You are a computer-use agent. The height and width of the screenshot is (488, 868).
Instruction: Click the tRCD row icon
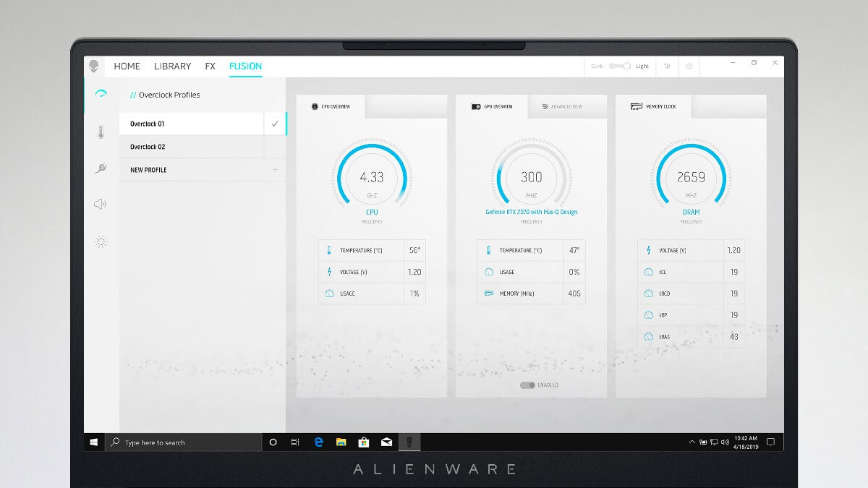coord(649,294)
